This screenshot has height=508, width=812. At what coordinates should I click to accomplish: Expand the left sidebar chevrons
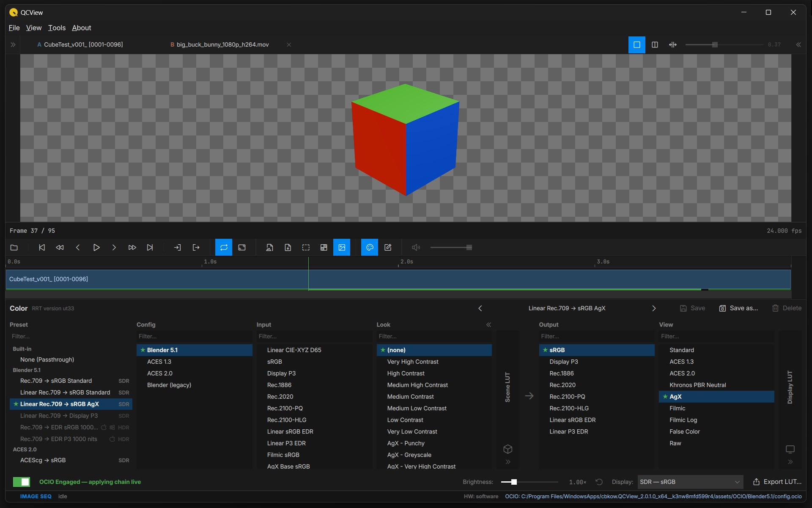point(13,45)
